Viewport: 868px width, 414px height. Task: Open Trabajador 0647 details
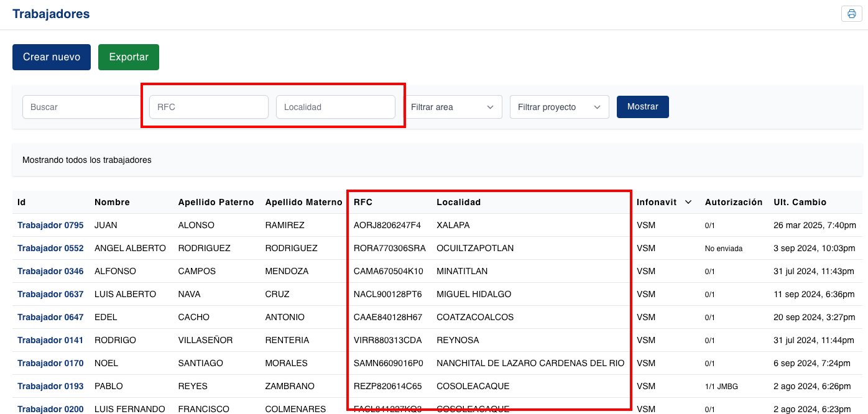[x=50, y=317]
